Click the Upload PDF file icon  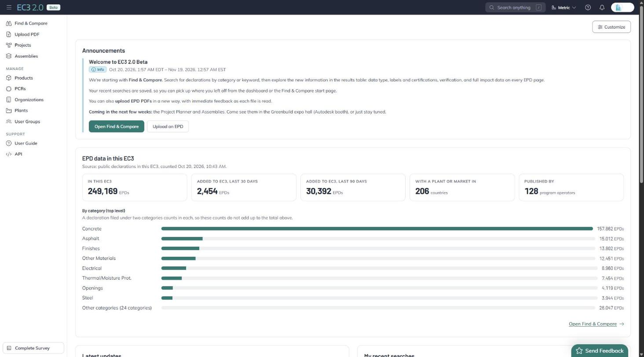[x=8, y=34]
